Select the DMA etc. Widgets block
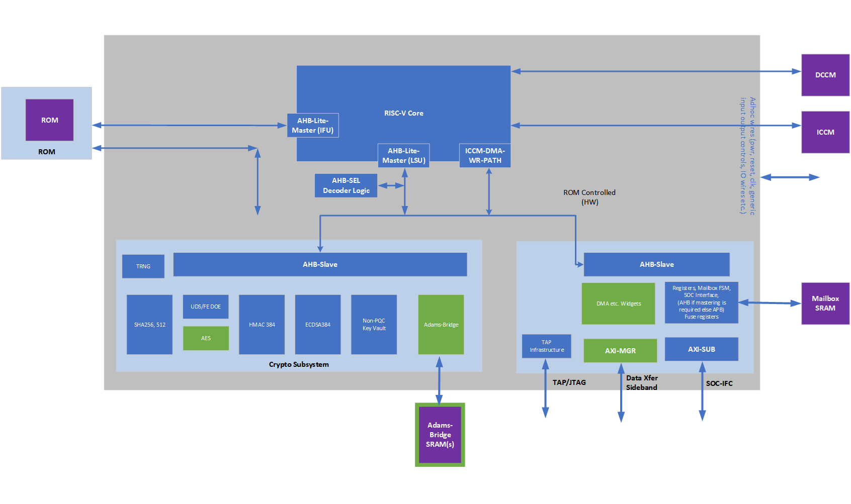Screen dimensions: 851x504 click(x=618, y=304)
